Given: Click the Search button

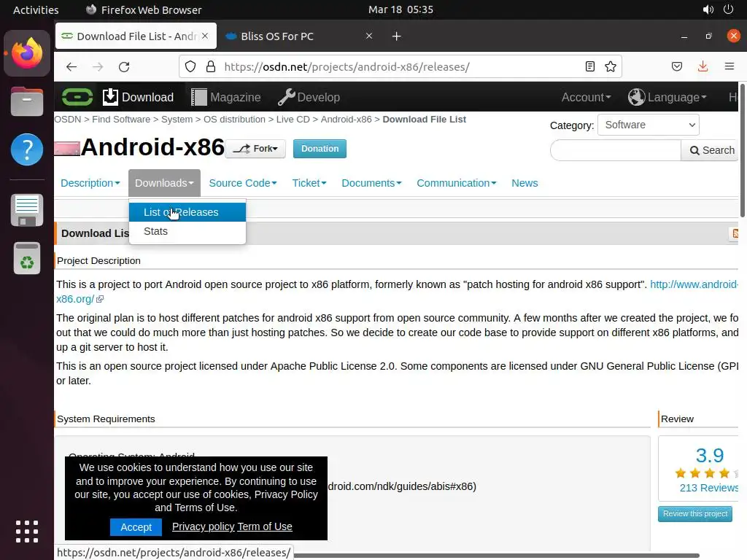Looking at the screenshot, I should coord(711,150).
